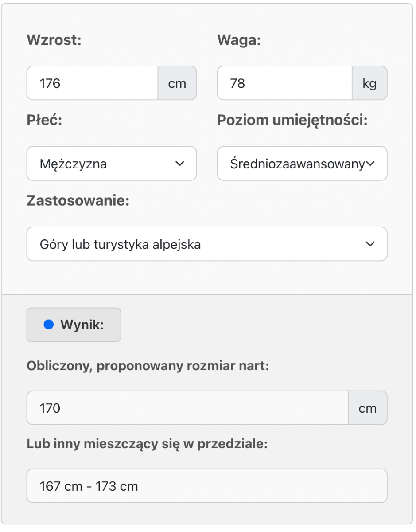This screenshot has height=532, width=416.
Task: Click the Obliczony, proponowany rozmiar nart label
Action: point(148,366)
